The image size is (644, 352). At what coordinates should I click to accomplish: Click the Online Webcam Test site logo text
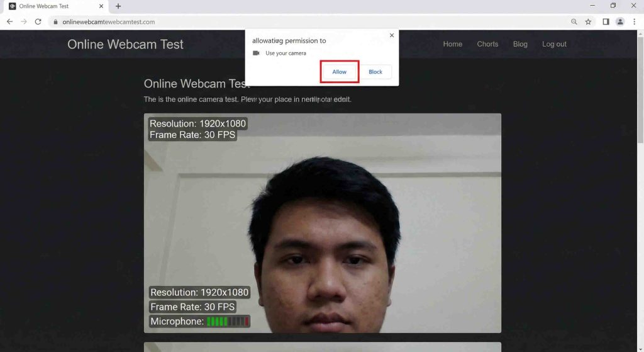(125, 45)
